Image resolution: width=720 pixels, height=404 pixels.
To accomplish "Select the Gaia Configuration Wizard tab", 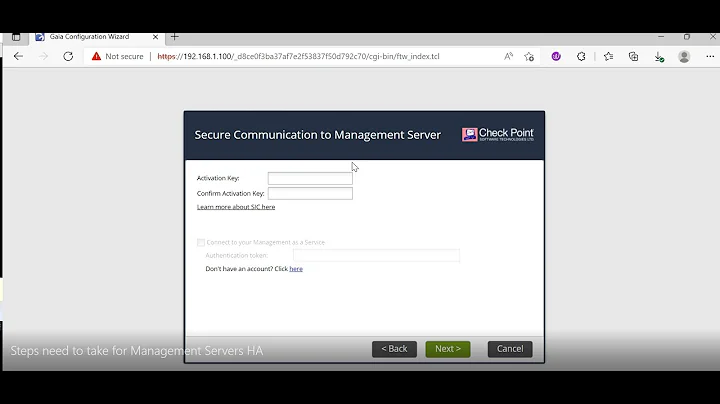I will pyautogui.click(x=90, y=37).
